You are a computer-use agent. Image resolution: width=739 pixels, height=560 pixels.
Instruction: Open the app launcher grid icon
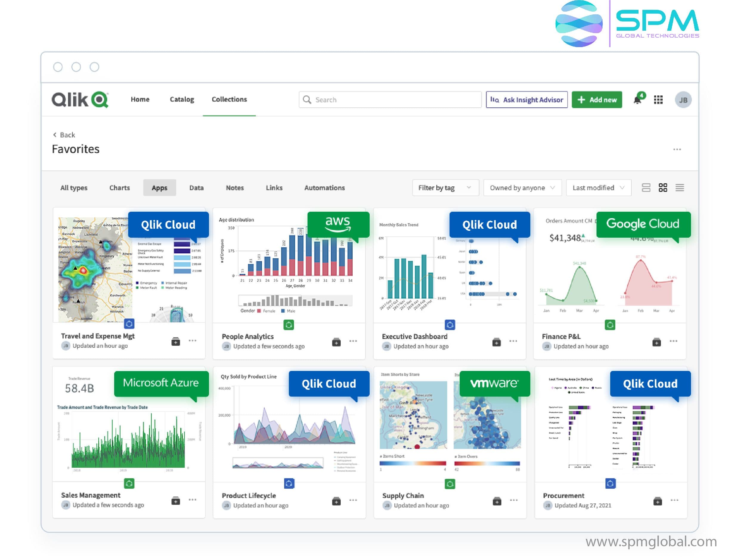coord(658,100)
